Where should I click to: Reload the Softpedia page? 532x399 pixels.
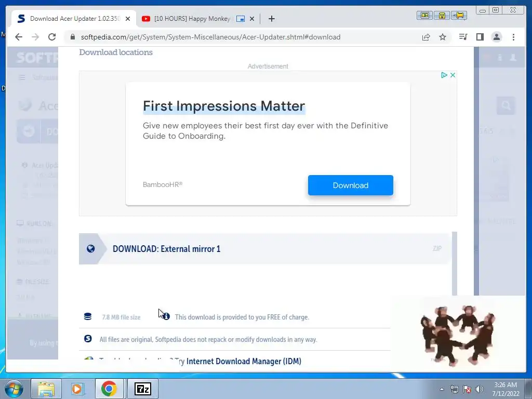(52, 37)
